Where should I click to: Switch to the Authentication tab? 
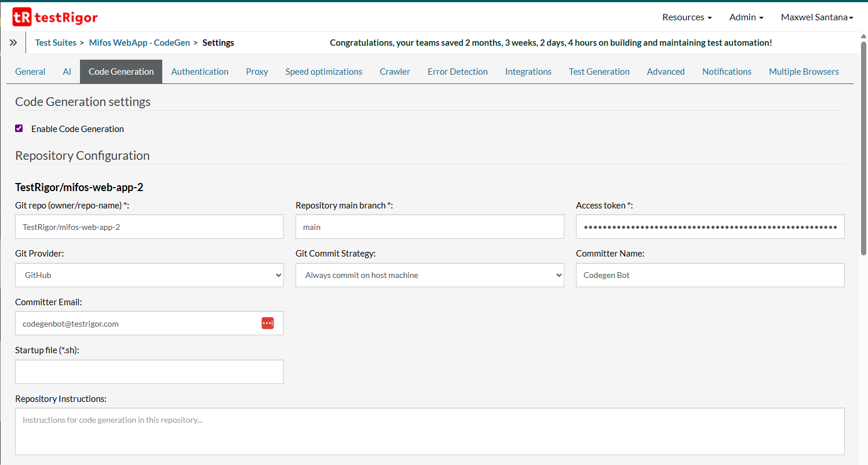tap(200, 72)
